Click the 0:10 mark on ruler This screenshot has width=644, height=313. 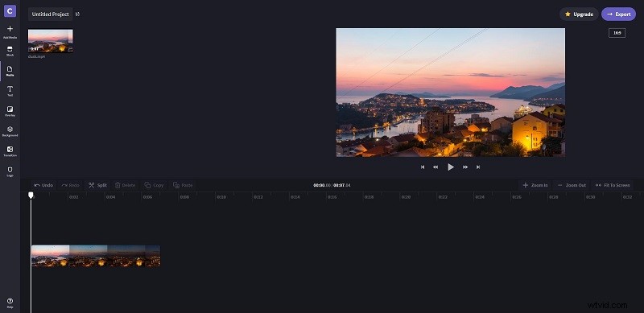[221, 197]
